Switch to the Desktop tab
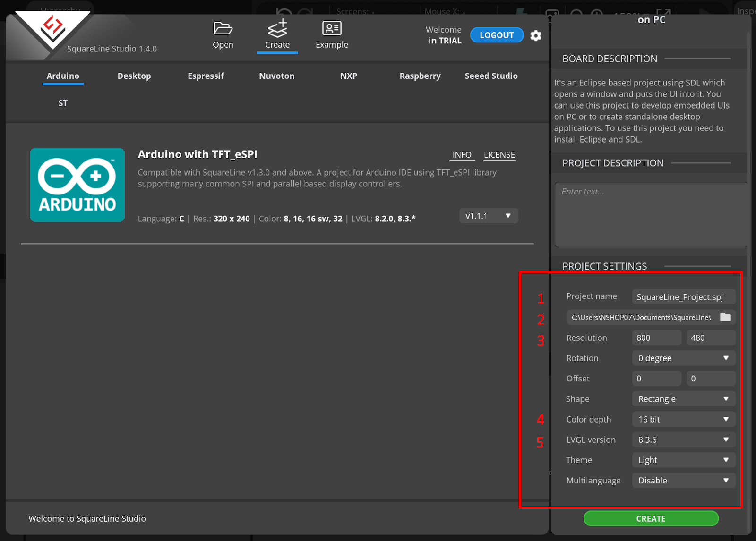This screenshot has width=756, height=541. 134,76
